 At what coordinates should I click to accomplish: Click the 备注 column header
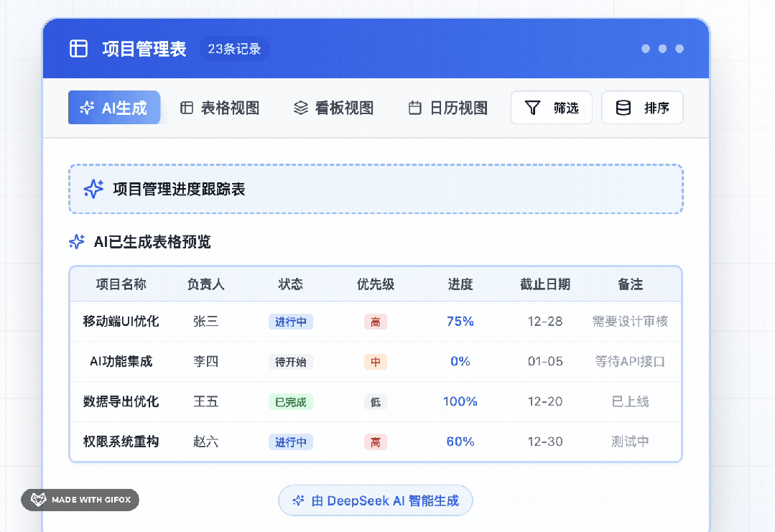pos(630,284)
